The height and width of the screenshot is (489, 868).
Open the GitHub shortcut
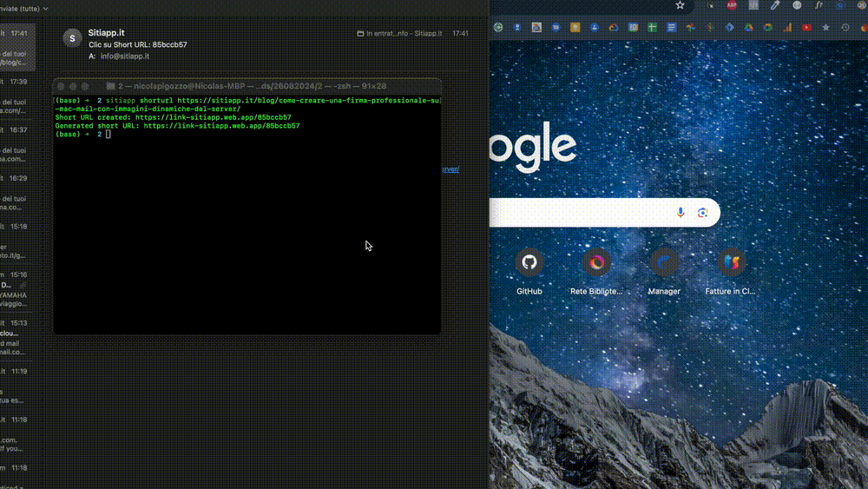529,271
